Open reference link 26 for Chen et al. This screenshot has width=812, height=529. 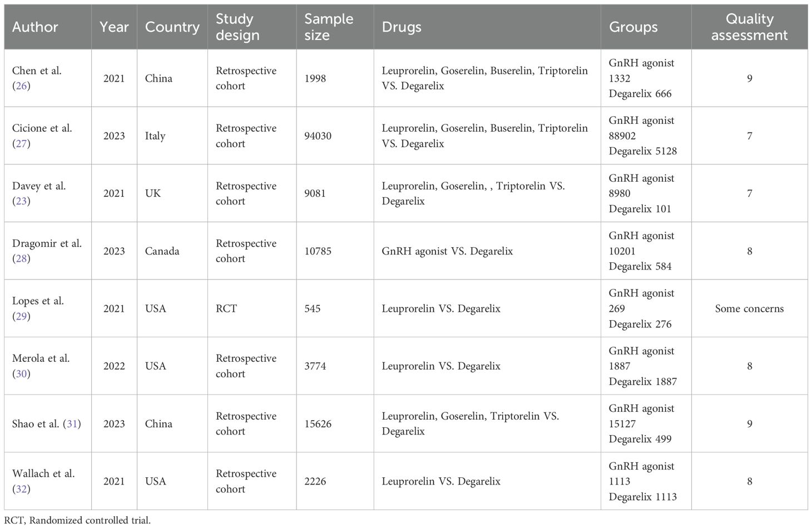[x=21, y=86]
